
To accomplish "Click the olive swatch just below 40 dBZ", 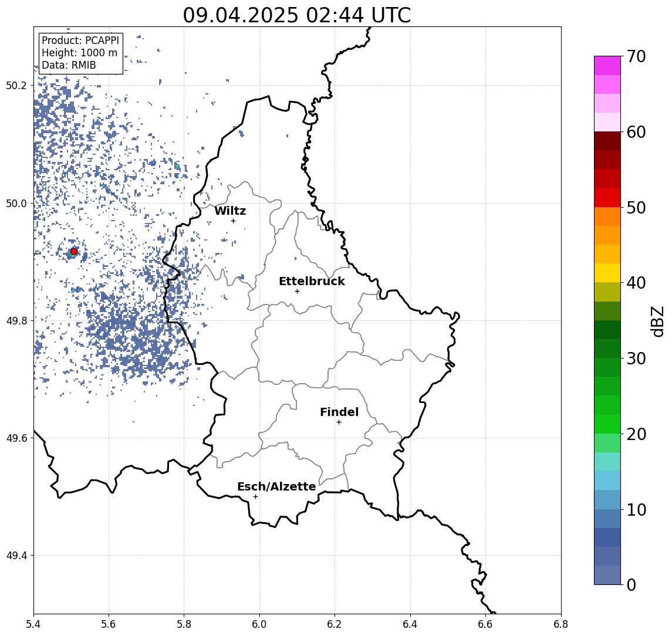I will pos(607,292).
